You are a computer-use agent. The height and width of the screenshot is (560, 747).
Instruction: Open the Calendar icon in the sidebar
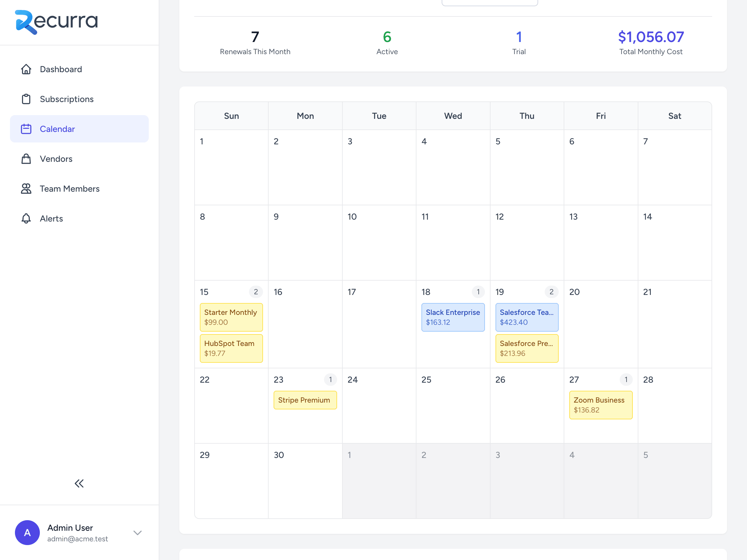pyautogui.click(x=26, y=128)
